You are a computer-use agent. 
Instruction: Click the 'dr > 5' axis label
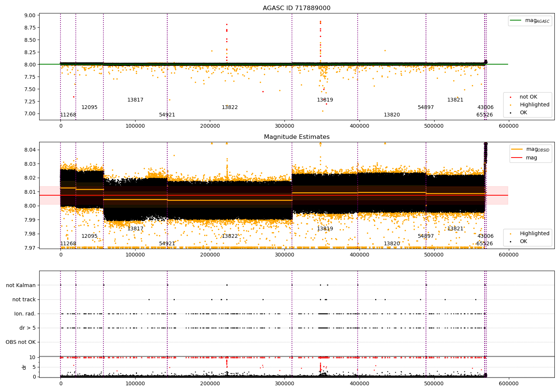28,328
